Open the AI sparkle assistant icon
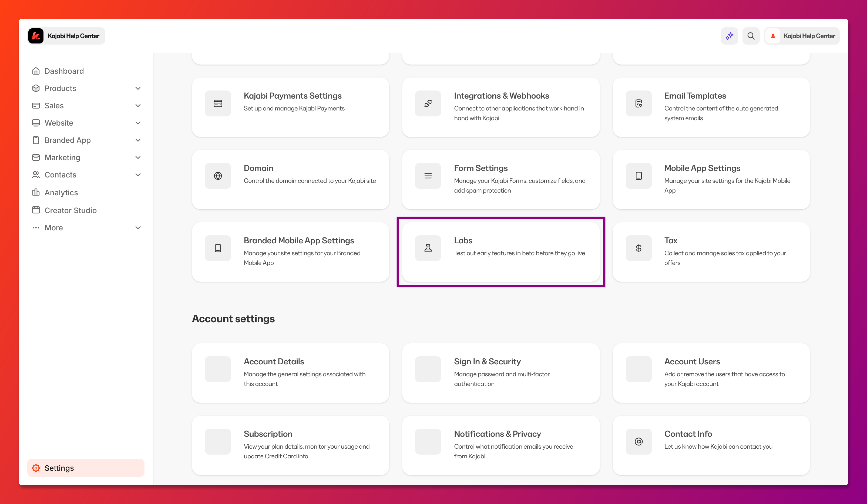This screenshot has width=867, height=504. [x=729, y=36]
